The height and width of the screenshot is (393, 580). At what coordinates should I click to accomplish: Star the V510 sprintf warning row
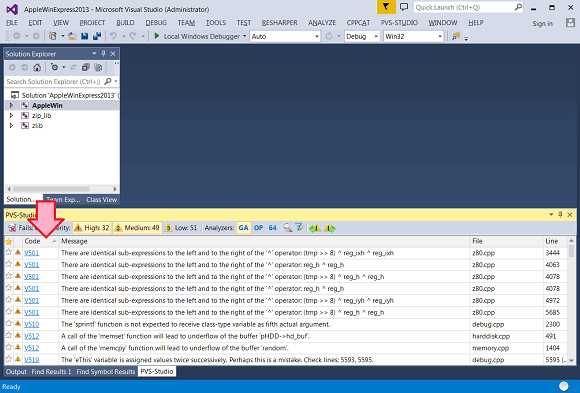pyautogui.click(x=9, y=324)
